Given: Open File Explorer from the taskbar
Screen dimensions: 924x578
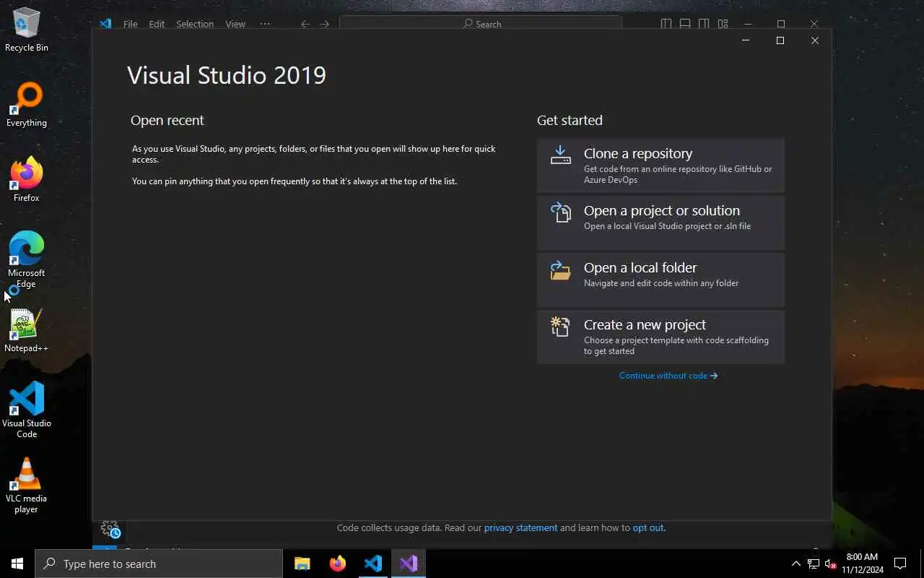Looking at the screenshot, I should point(302,564).
